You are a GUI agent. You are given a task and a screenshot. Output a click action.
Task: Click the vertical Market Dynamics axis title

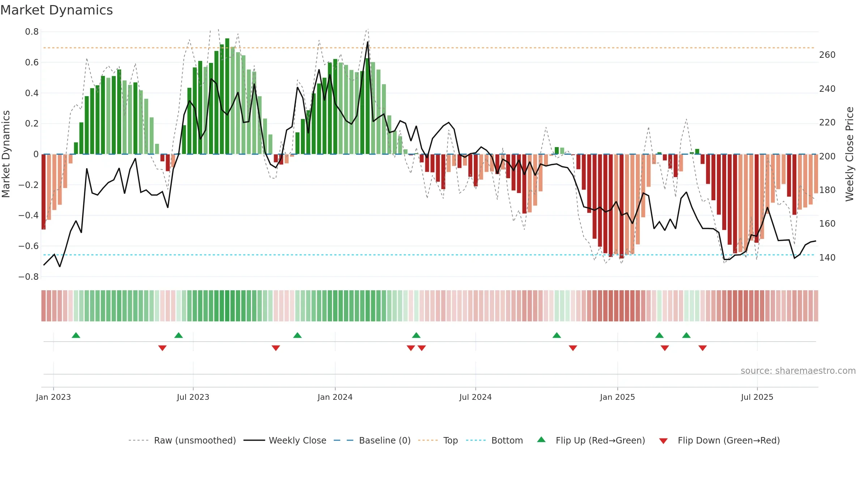[6, 154]
